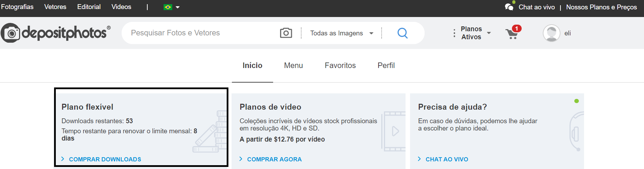The height and width of the screenshot is (169, 644).
Task: Select the Início tab
Action: click(x=252, y=65)
